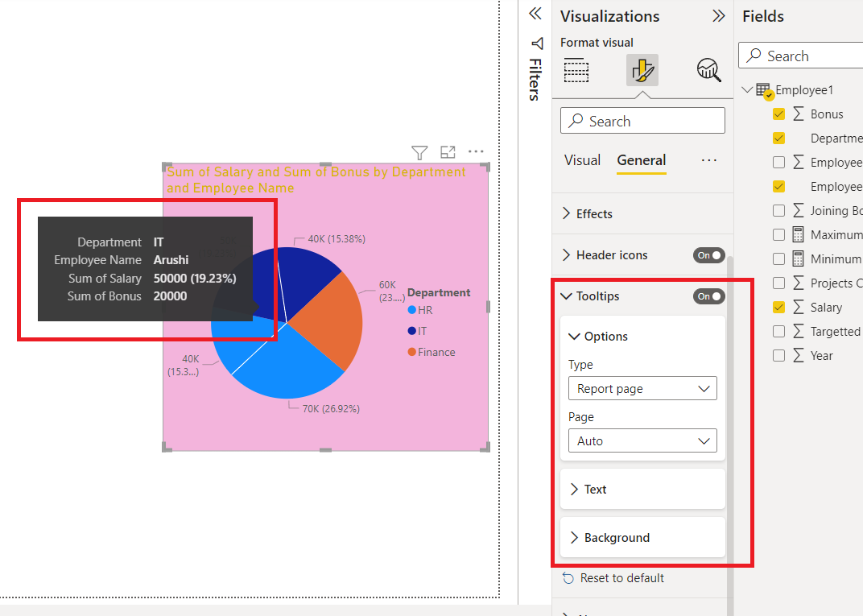Click the 40K (15.38%) data label
This screenshot has width=863, height=616.
[337, 239]
